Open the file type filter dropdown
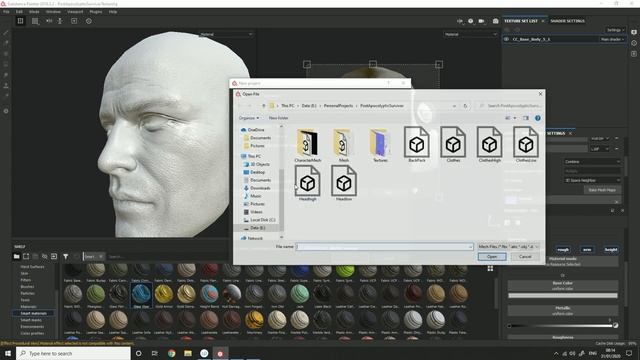The height and width of the screenshot is (360, 640). pos(509,247)
